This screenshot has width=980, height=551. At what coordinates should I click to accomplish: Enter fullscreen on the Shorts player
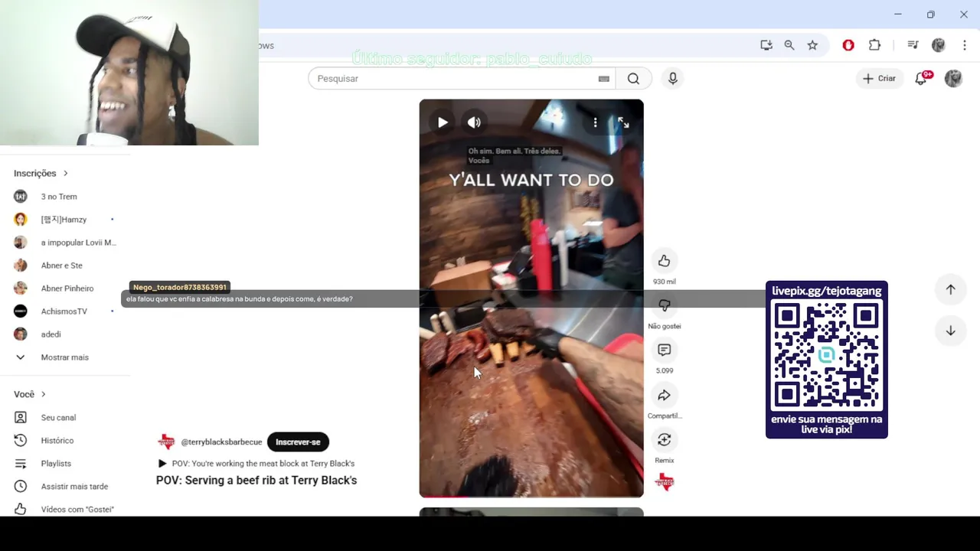point(623,122)
